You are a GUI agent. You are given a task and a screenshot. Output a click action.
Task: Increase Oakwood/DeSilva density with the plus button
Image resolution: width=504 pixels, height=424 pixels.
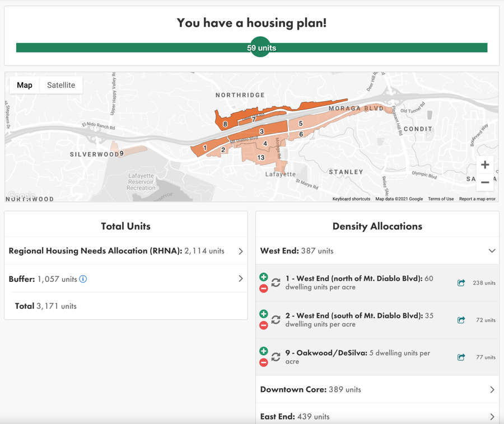(263, 351)
